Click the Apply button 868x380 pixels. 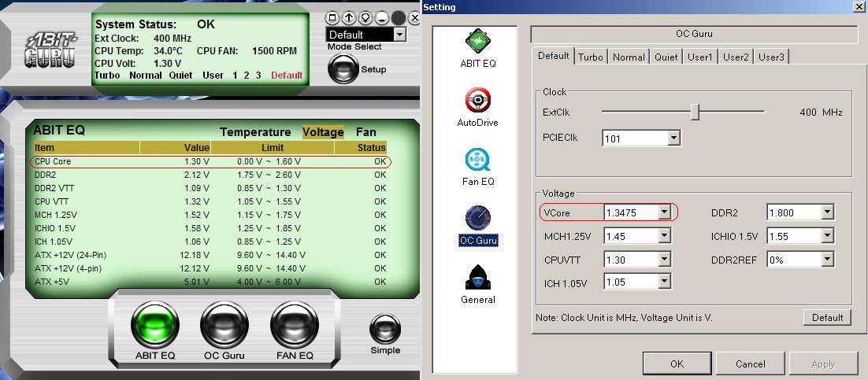pos(823,364)
